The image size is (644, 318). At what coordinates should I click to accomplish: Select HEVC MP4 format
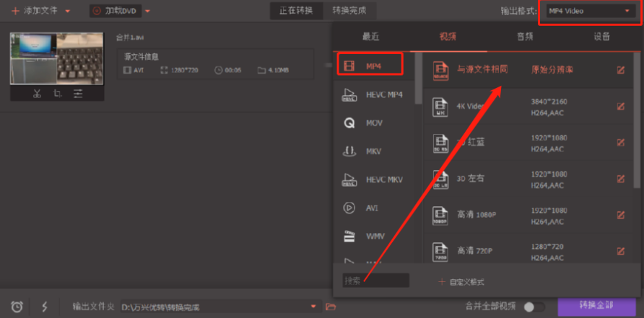pyautogui.click(x=375, y=94)
